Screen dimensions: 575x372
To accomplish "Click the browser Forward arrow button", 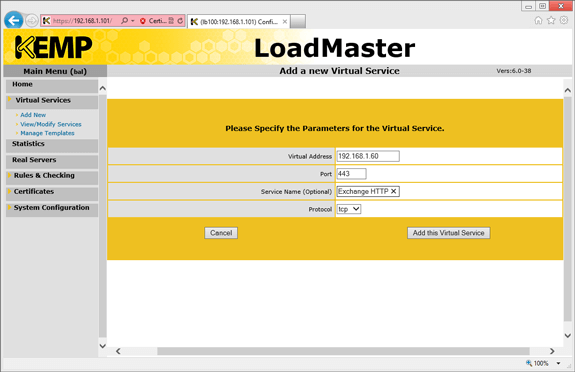I will click(32, 21).
